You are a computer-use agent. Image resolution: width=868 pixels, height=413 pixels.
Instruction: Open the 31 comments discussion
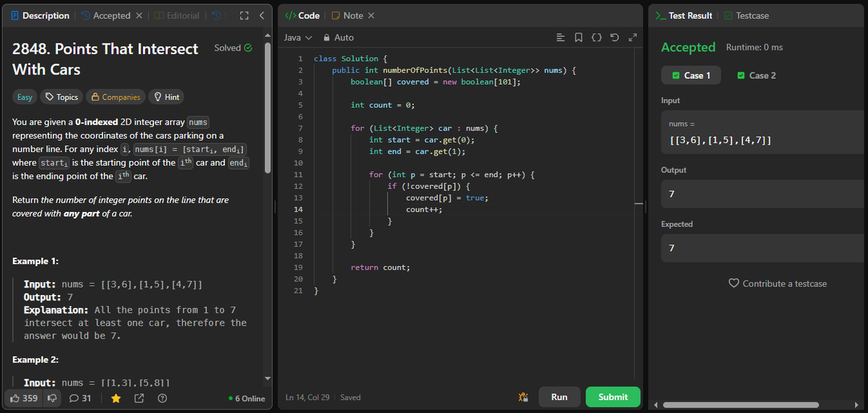click(80, 398)
